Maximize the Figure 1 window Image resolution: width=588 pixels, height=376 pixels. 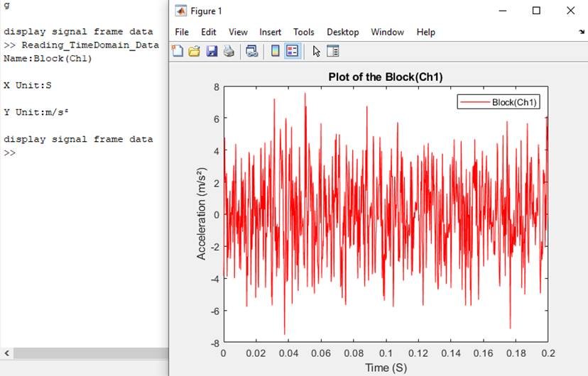tap(536, 11)
